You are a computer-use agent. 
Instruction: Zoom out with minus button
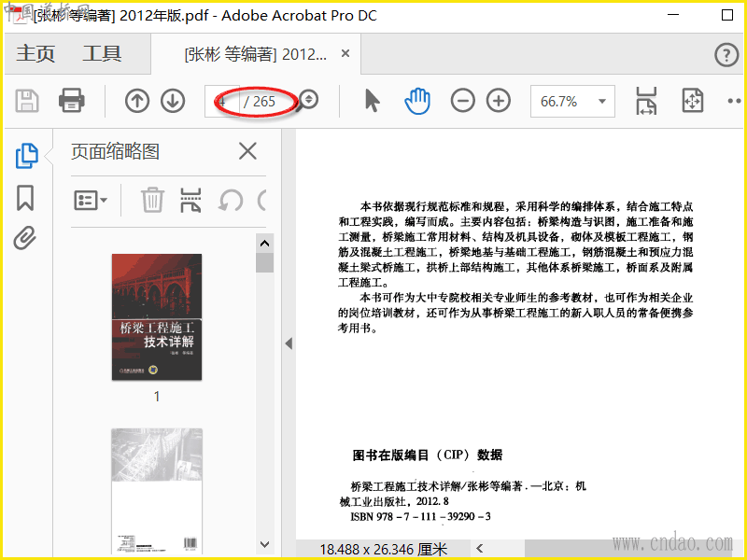click(462, 101)
